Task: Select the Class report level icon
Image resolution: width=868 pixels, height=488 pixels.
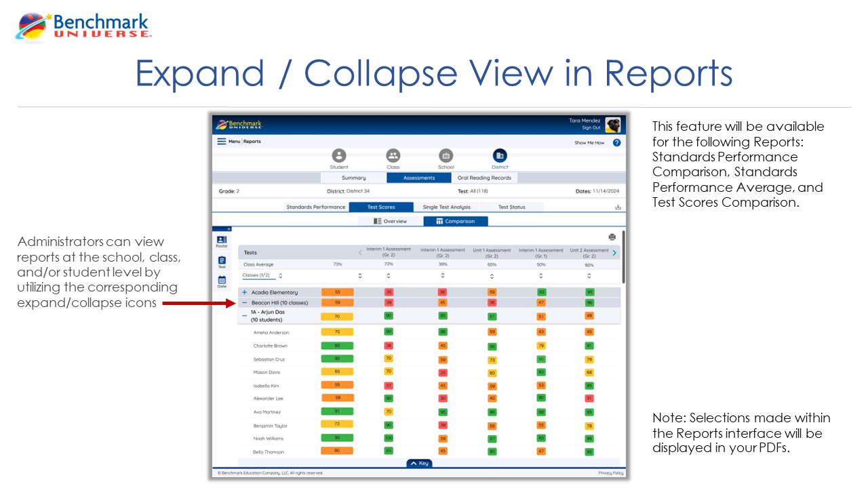Action: click(393, 156)
